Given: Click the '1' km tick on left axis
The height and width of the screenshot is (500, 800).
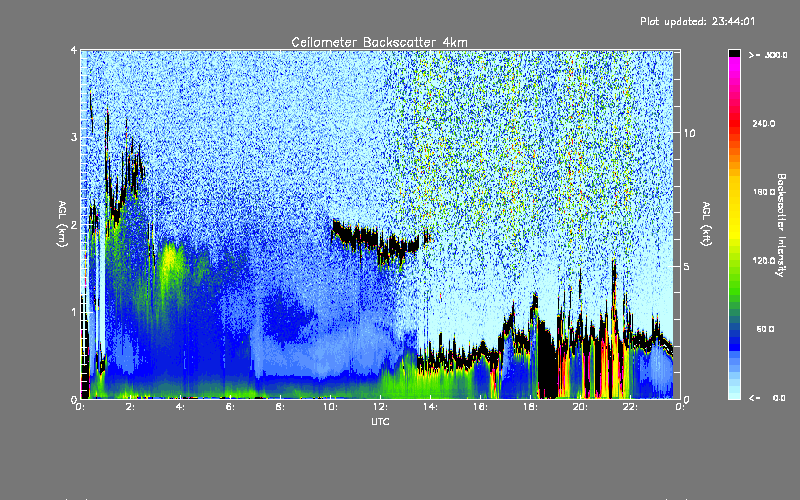Looking at the screenshot, I should [74, 312].
